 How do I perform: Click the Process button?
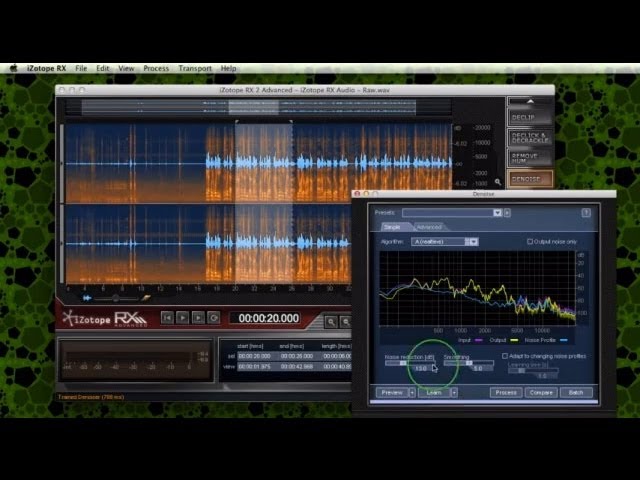[x=506, y=392]
